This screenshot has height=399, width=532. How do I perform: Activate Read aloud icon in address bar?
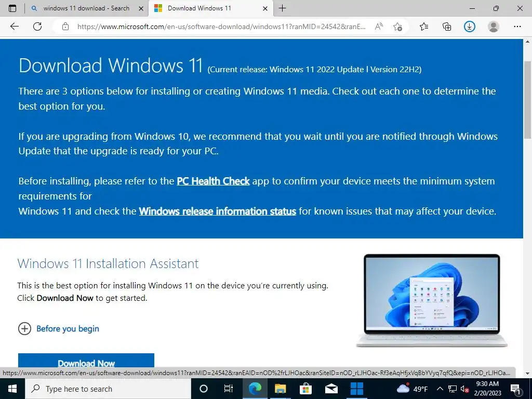tap(379, 26)
